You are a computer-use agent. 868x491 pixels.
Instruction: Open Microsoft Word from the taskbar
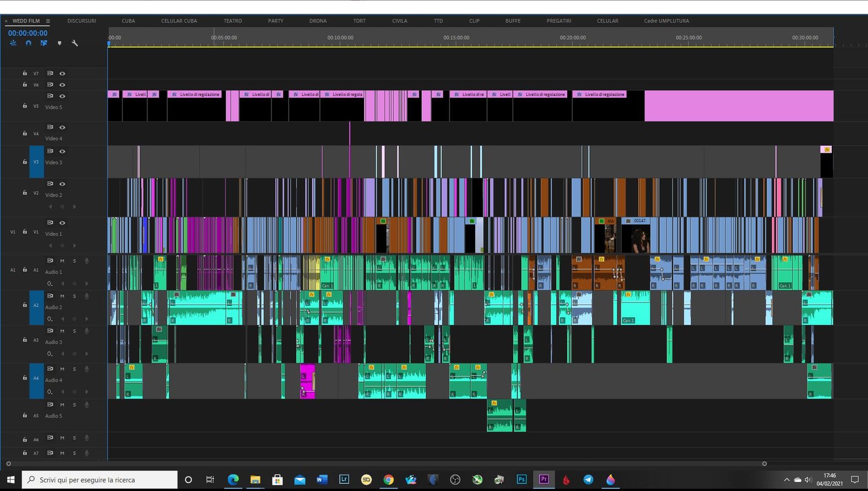tap(322, 479)
